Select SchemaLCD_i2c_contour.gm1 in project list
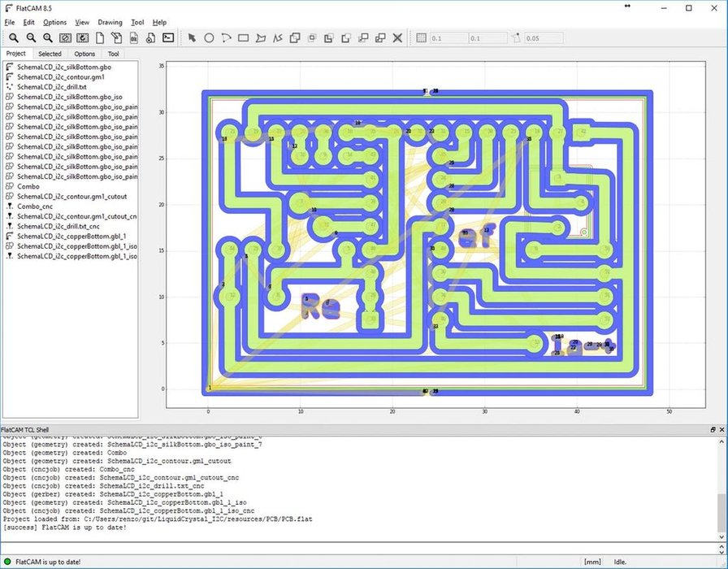 pyautogui.click(x=61, y=77)
